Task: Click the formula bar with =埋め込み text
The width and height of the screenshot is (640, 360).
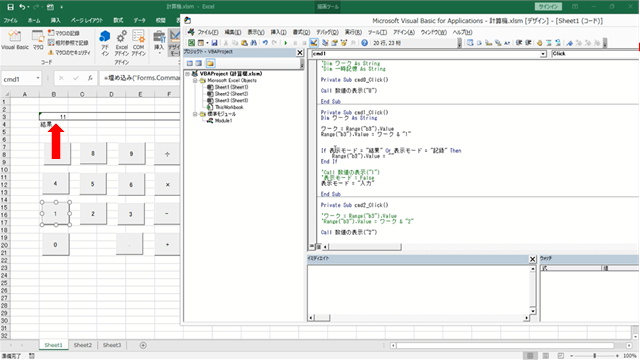Action: point(141,78)
